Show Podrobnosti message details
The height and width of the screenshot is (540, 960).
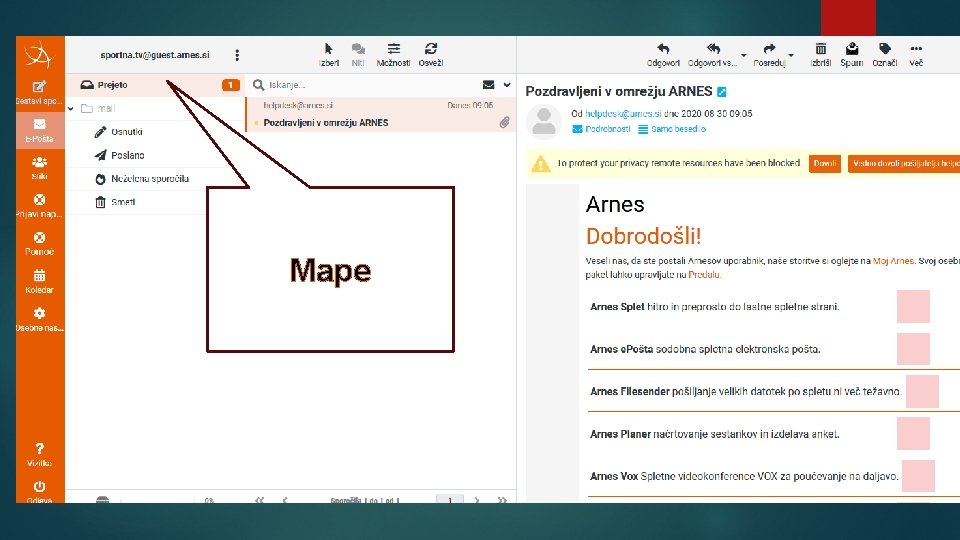pos(601,129)
